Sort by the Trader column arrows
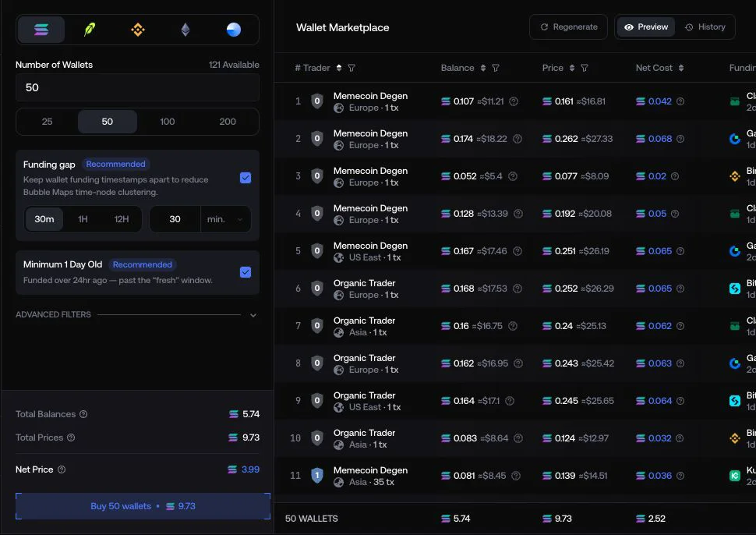The width and height of the screenshot is (756, 535). coord(339,68)
